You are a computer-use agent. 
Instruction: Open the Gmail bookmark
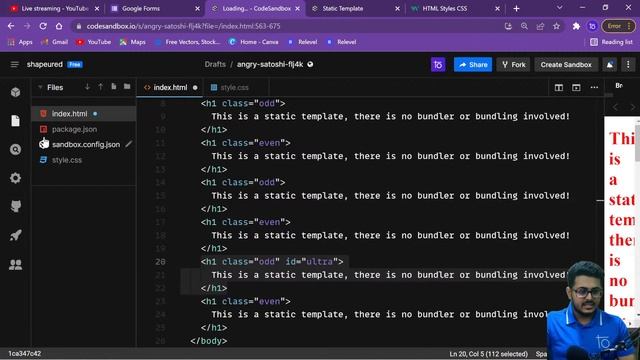tap(54, 42)
